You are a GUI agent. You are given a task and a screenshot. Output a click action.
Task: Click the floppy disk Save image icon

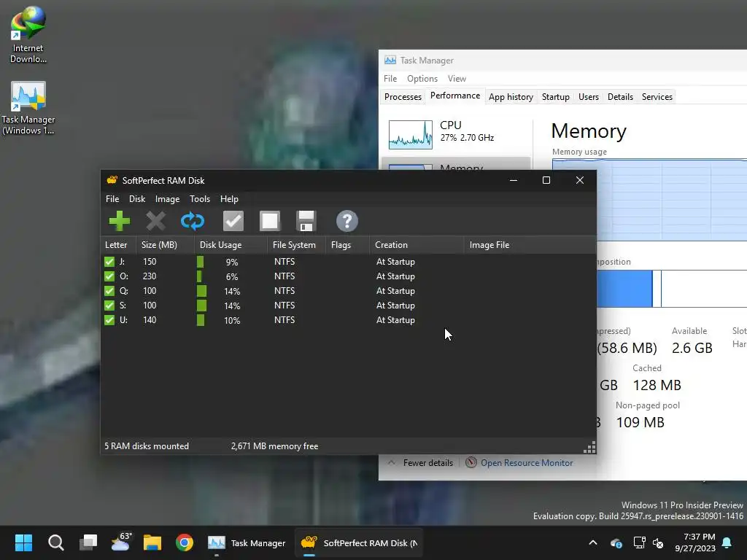pyautogui.click(x=306, y=221)
